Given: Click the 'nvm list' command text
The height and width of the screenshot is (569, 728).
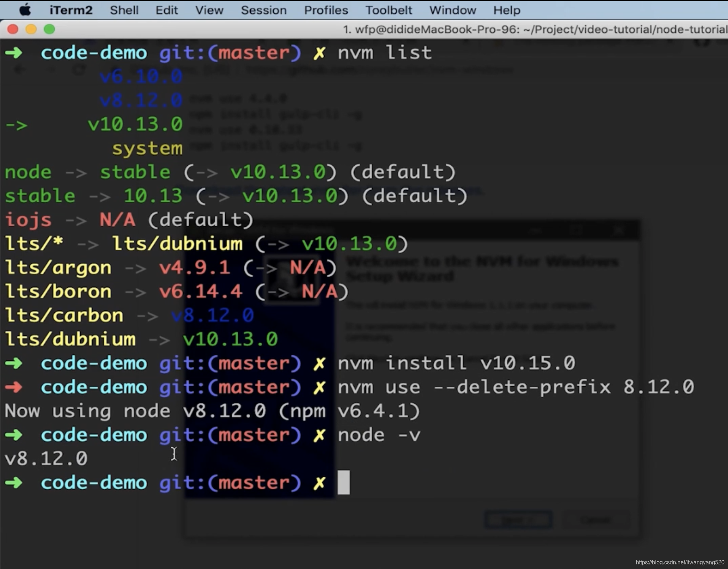Looking at the screenshot, I should coord(385,53).
